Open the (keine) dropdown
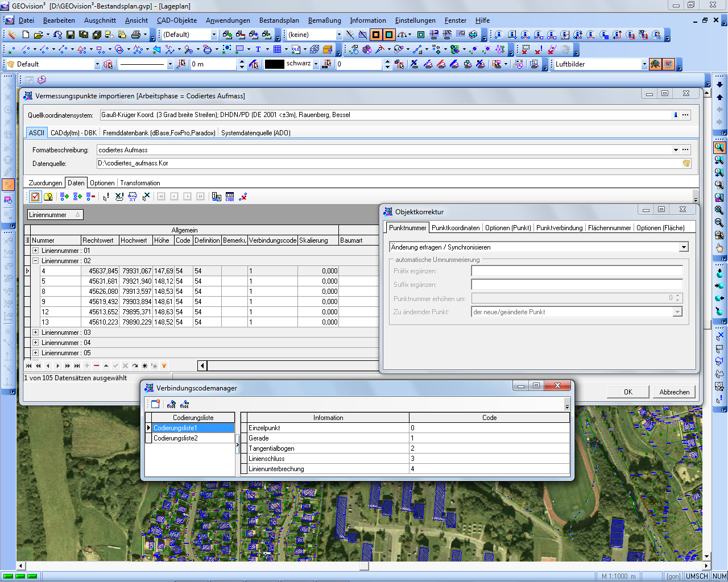 click(x=339, y=35)
